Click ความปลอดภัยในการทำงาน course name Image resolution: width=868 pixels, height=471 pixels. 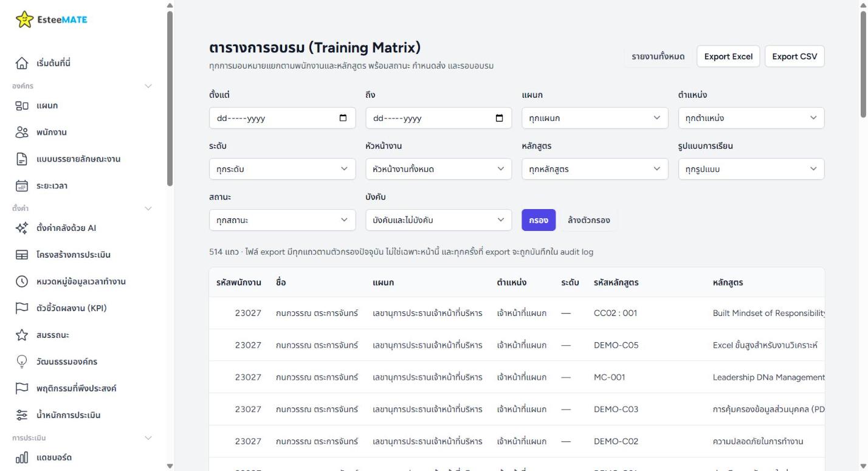tap(758, 441)
